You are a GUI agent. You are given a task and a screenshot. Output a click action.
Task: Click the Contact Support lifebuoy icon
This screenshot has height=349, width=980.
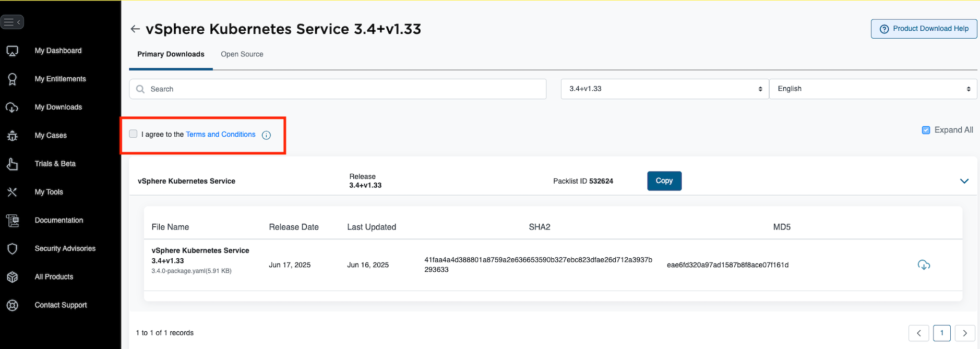(x=13, y=305)
